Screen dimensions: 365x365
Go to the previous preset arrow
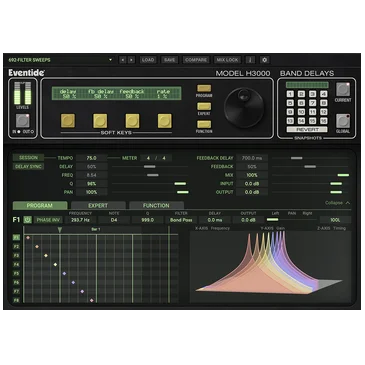123,60
